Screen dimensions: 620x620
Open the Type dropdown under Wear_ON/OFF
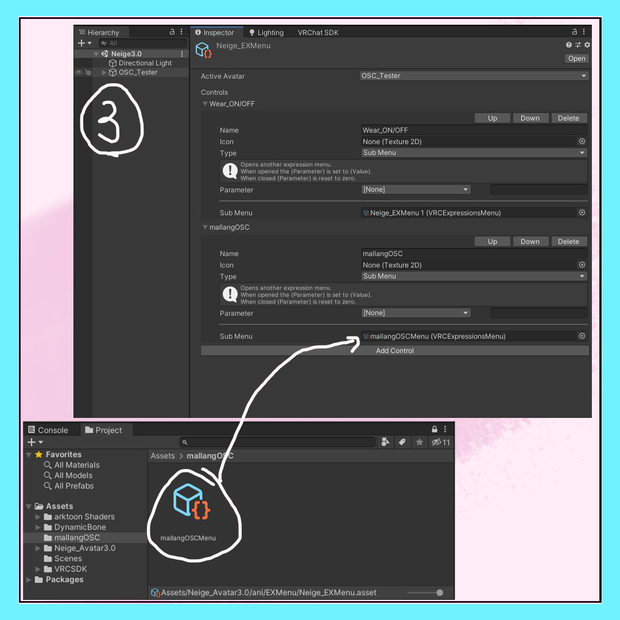(x=474, y=153)
